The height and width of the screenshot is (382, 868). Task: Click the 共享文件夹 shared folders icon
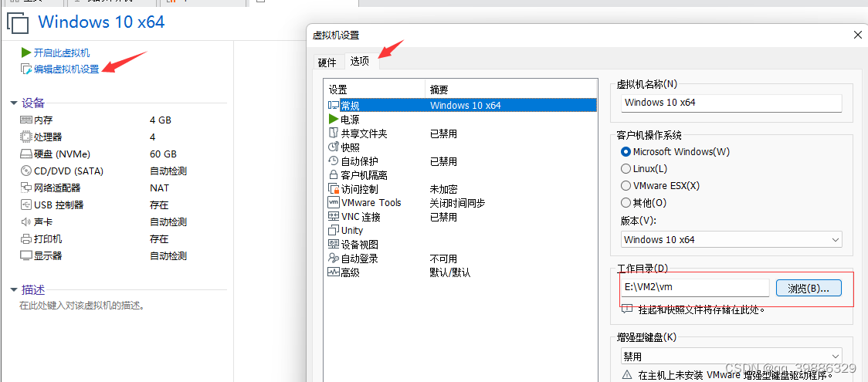[334, 133]
